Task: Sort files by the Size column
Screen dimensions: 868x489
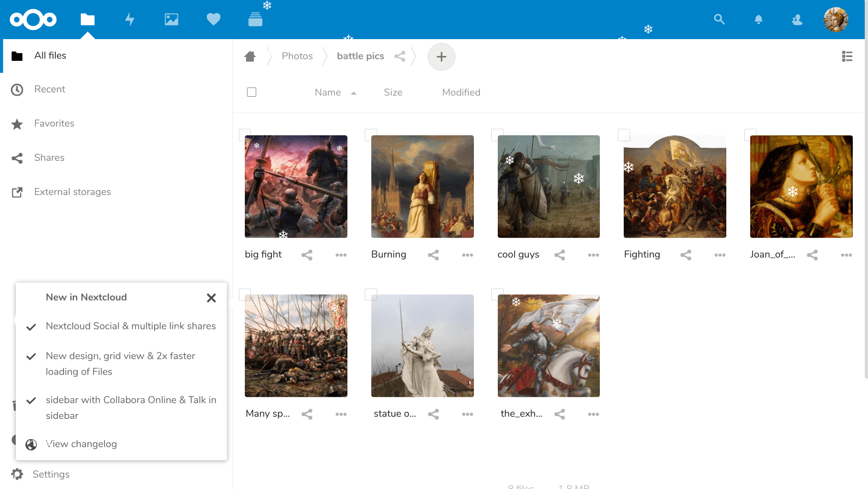Action: pyautogui.click(x=393, y=92)
